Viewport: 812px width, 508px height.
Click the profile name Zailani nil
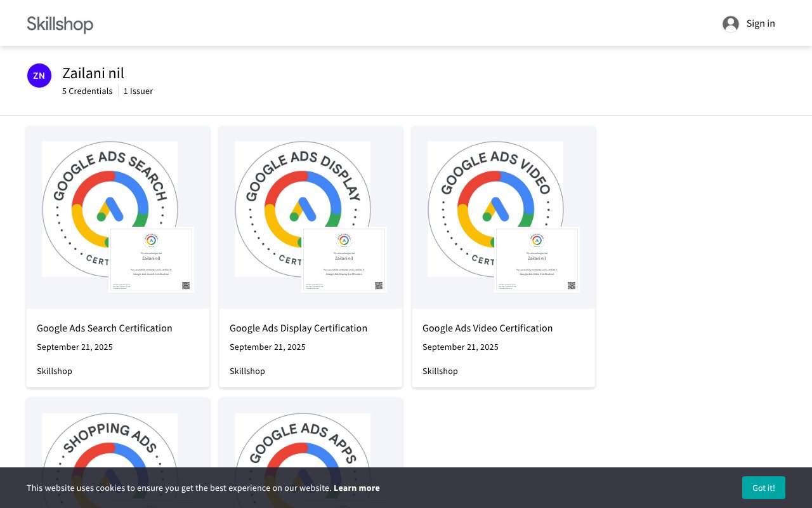click(x=93, y=73)
